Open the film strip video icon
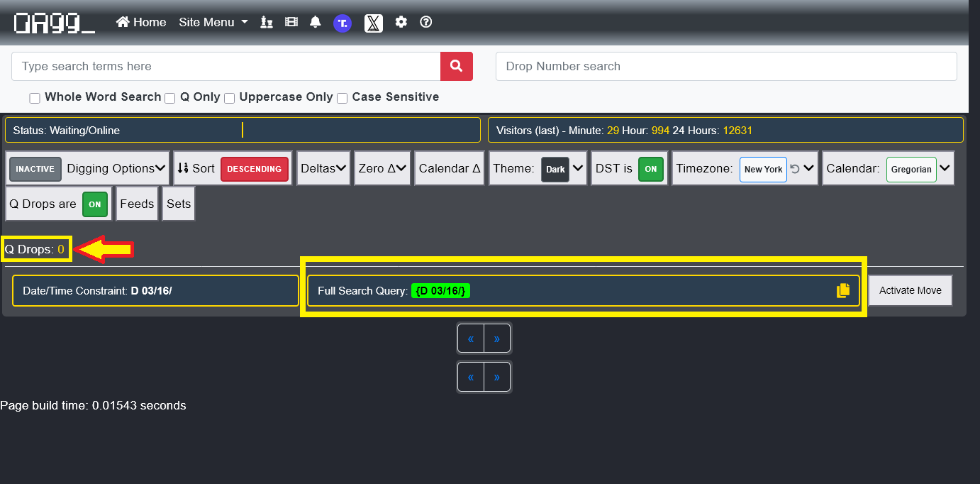The width and height of the screenshot is (980, 484). [291, 22]
